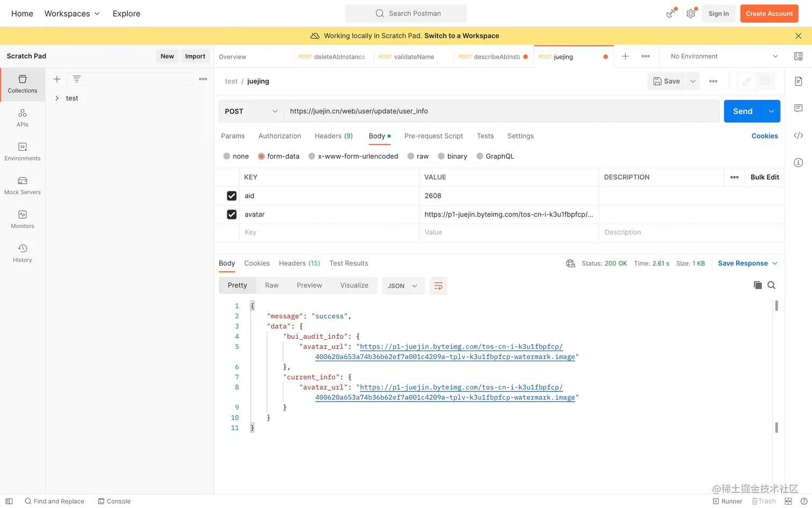This screenshot has width=812, height=508.
Task: Click Create Account button
Action: pyautogui.click(x=769, y=13)
